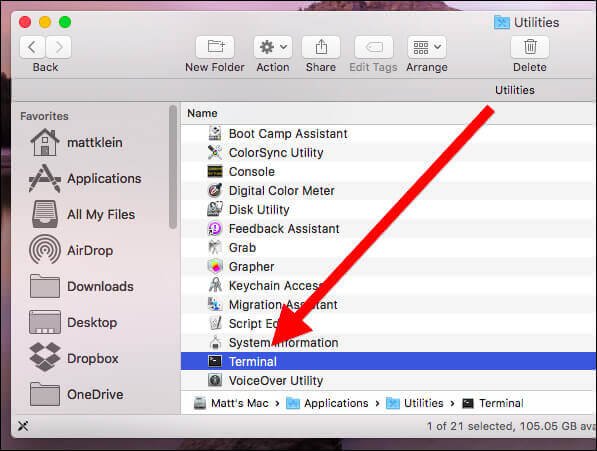The width and height of the screenshot is (597, 451).
Task: Click the Delete trash icon
Action: click(530, 47)
